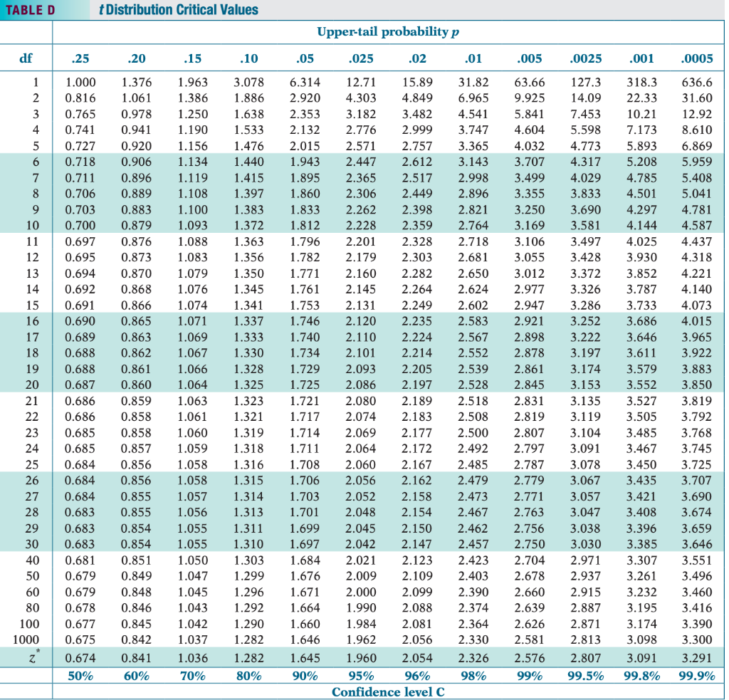Click the .0005 column header
729x700 pixels.
coord(696,58)
